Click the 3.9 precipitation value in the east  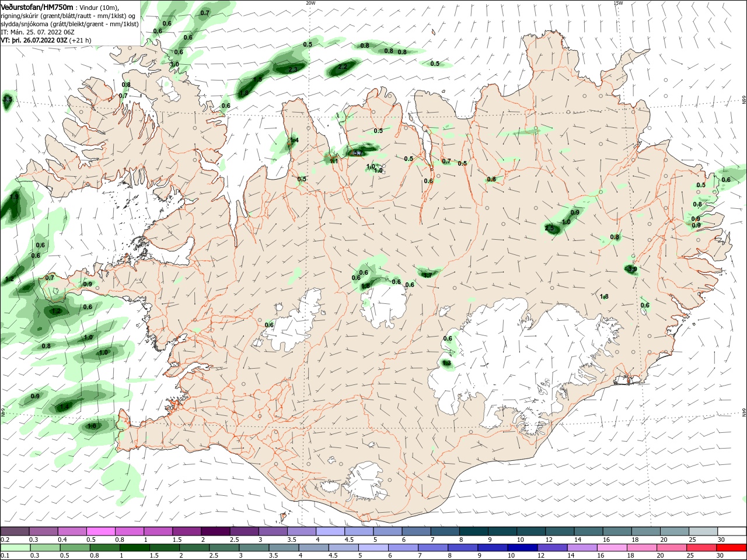coord(632,269)
